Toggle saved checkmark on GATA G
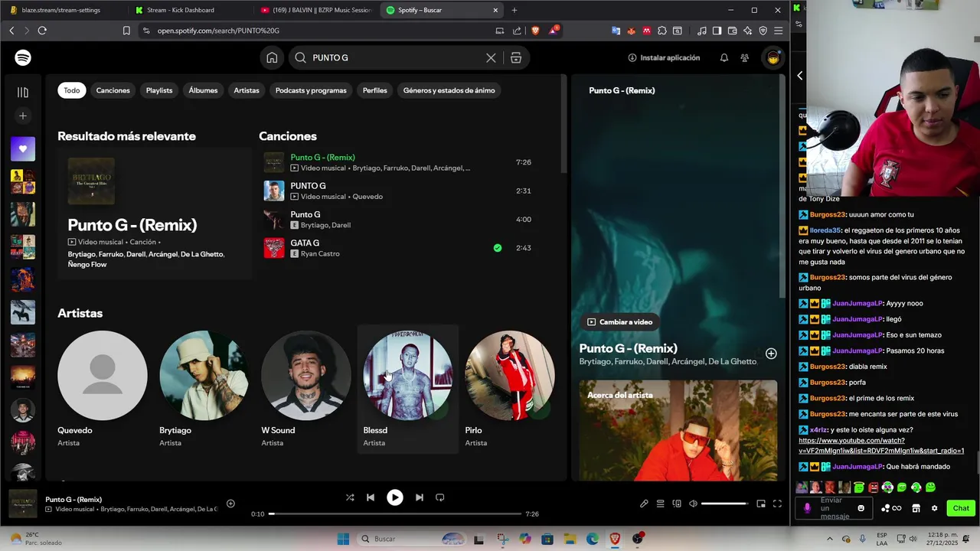This screenshot has width=980, height=551. pyautogui.click(x=498, y=248)
